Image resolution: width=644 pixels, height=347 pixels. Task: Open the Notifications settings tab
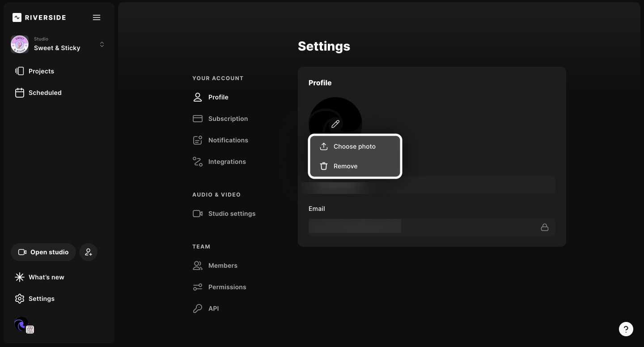[x=228, y=140]
